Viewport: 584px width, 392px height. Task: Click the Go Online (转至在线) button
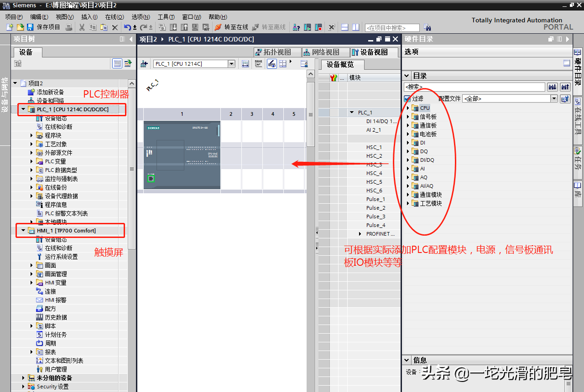point(231,27)
